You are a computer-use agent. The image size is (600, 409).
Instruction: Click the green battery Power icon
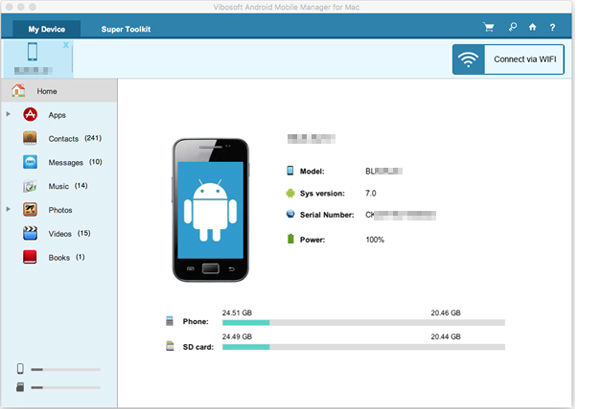point(290,239)
